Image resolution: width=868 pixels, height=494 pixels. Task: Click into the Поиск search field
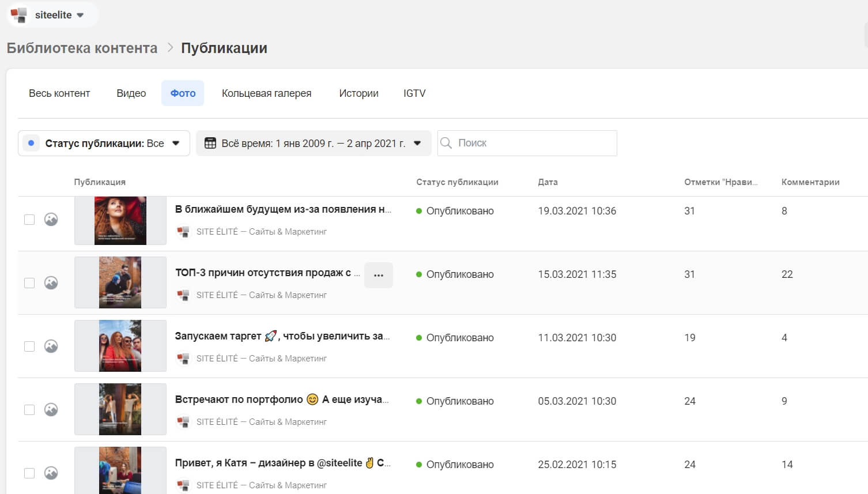pos(527,143)
